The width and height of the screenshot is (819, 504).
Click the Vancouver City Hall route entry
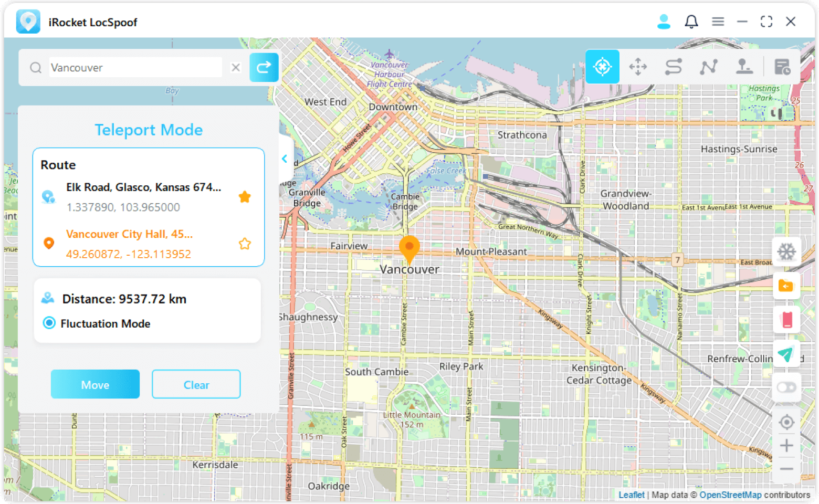(x=130, y=234)
